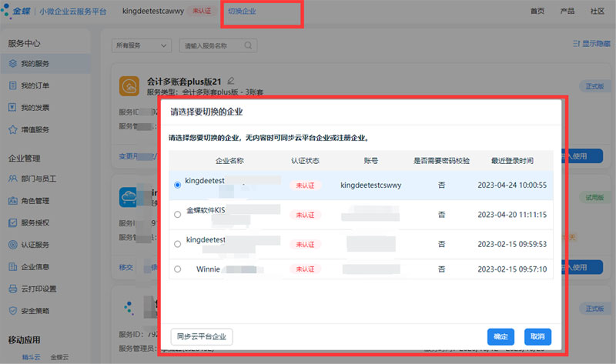This screenshot has height=364, width=616.
Task: Click the 最近登录时间 column header
Action: coord(512,160)
